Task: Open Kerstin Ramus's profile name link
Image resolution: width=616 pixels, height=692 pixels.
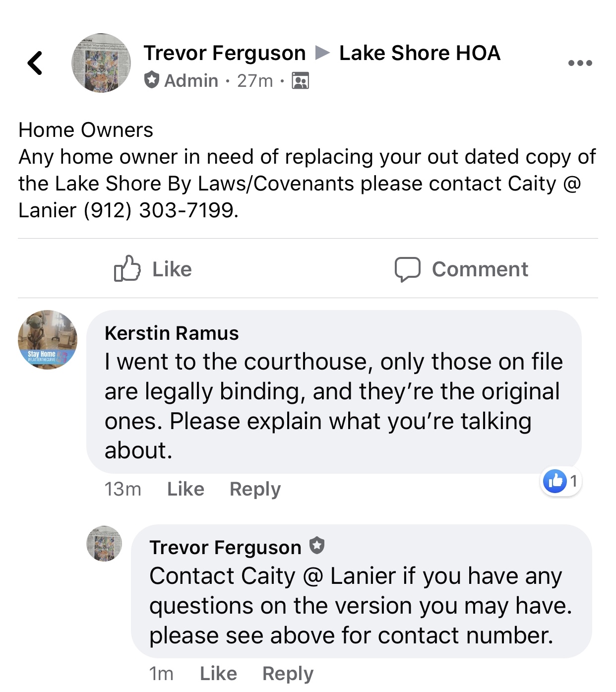Action: click(172, 333)
